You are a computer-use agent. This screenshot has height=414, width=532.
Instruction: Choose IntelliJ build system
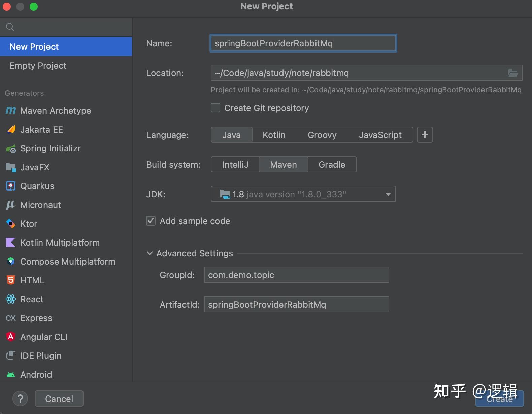(235, 164)
